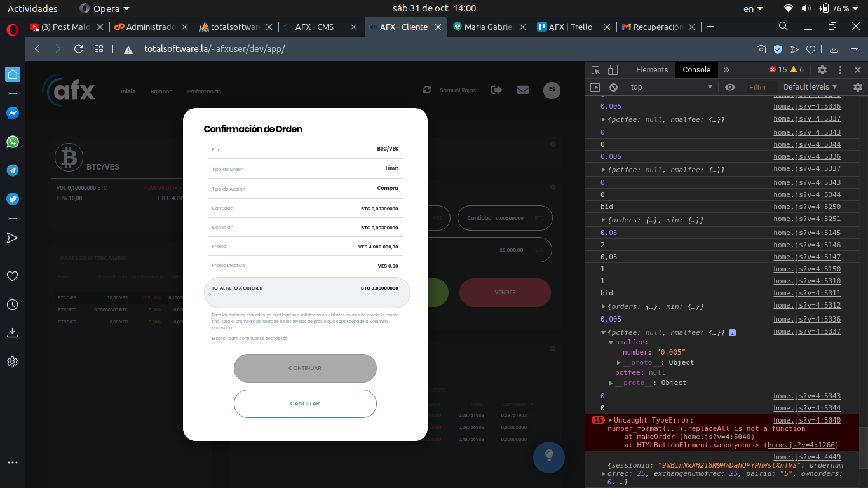Click the DevTools inspect element icon
The image size is (868, 488).
point(595,70)
